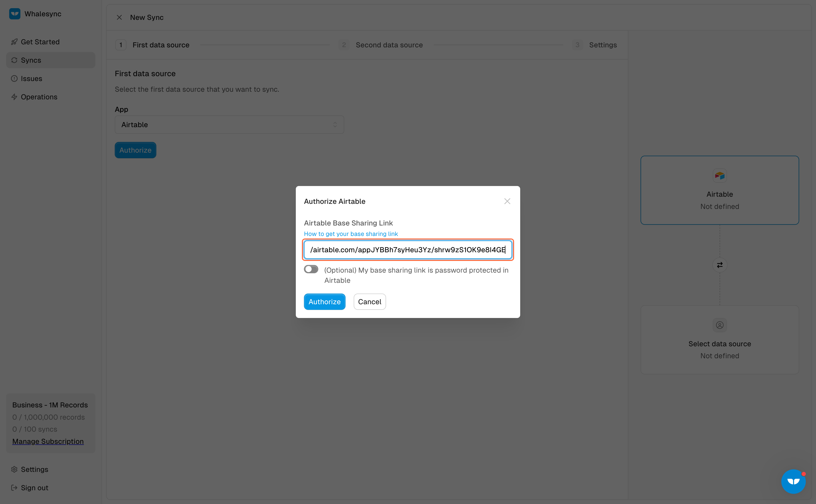Click the 0 / 100 syncs usage text
Viewport: 816px width, 504px height.
(35, 429)
